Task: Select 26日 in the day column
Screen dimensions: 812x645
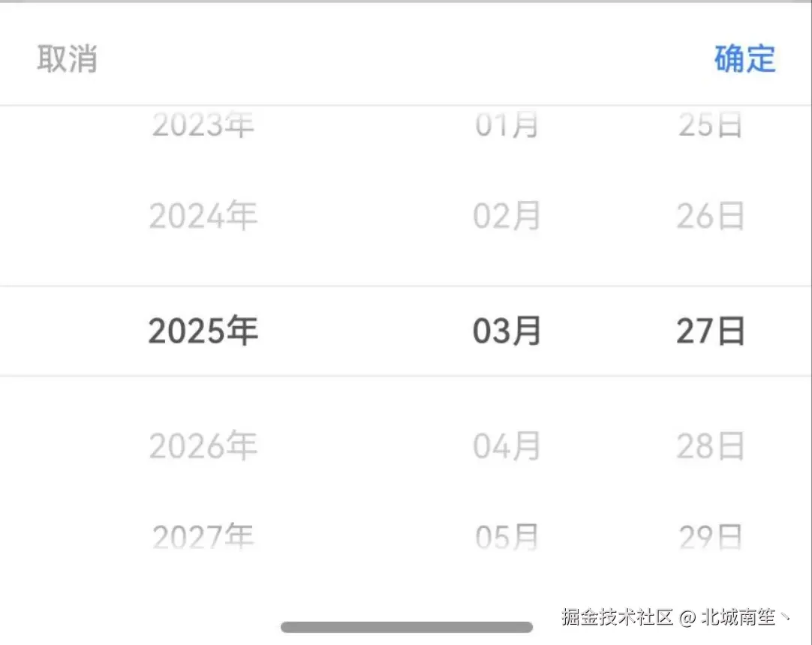Action: click(708, 216)
